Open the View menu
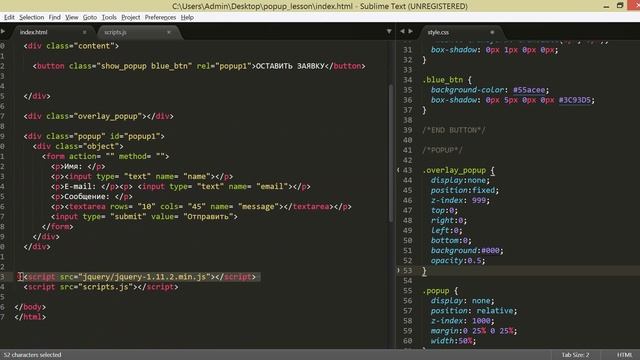This screenshot has height=360, width=640. 71,17
